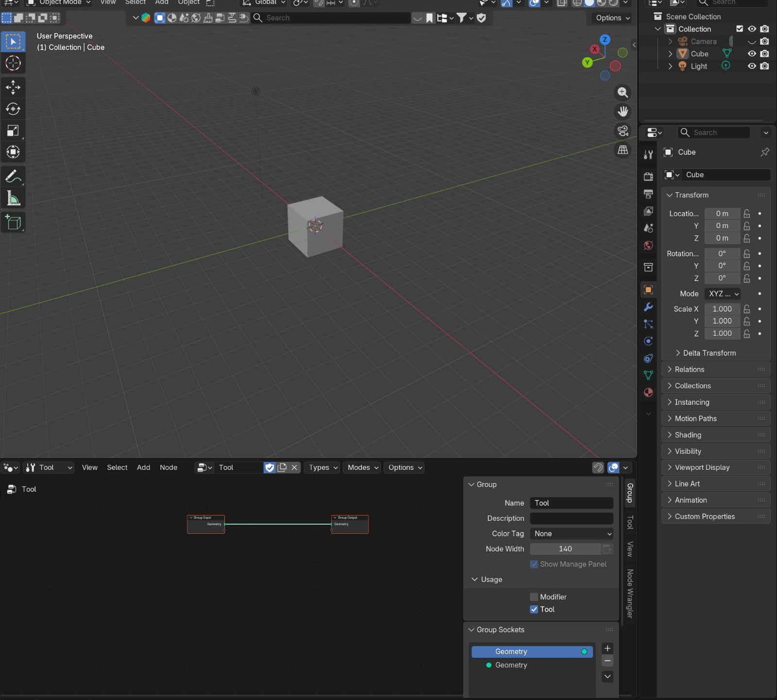Select the Move tool in the toolbar
The height and width of the screenshot is (700, 777).
coord(13,87)
